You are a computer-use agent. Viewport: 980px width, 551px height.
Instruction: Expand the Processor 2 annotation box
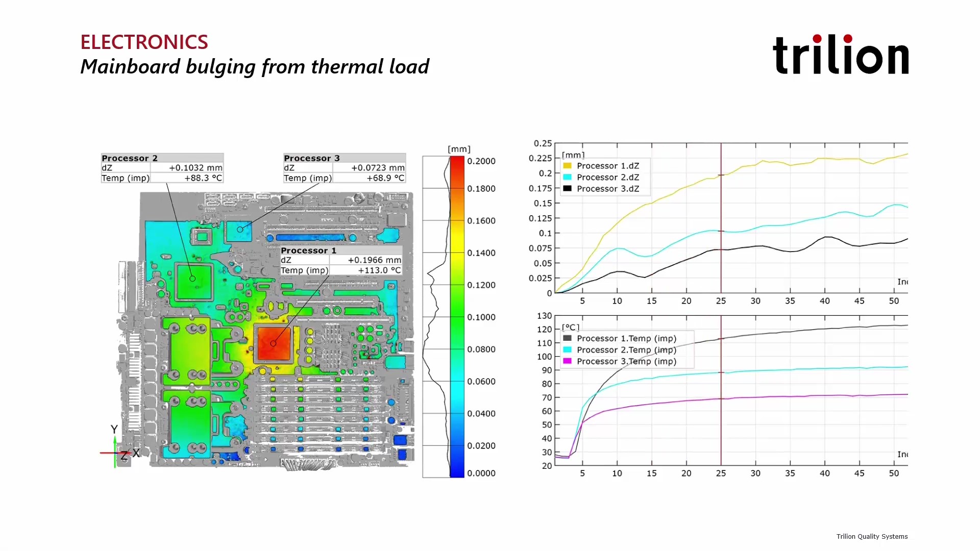point(161,168)
